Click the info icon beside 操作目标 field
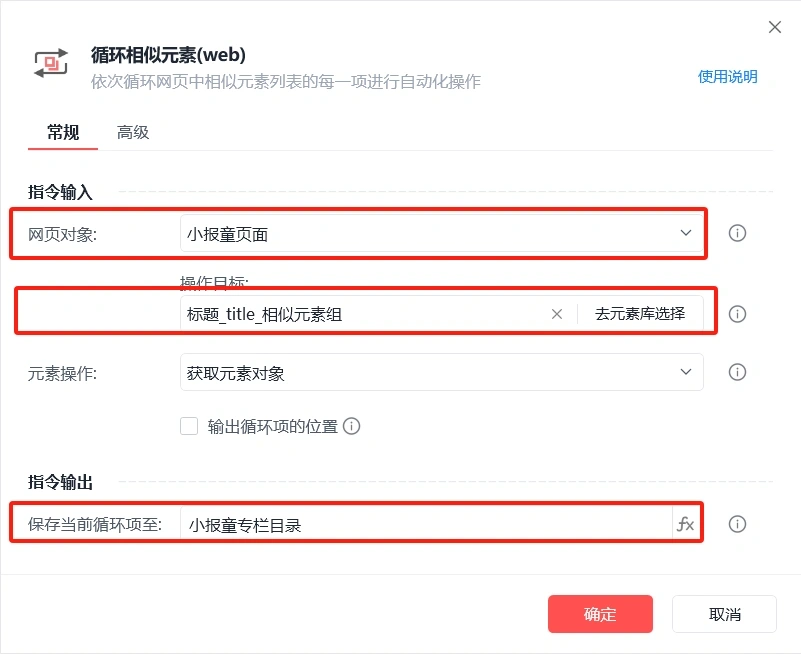The height and width of the screenshot is (654, 801). pos(737,314)
